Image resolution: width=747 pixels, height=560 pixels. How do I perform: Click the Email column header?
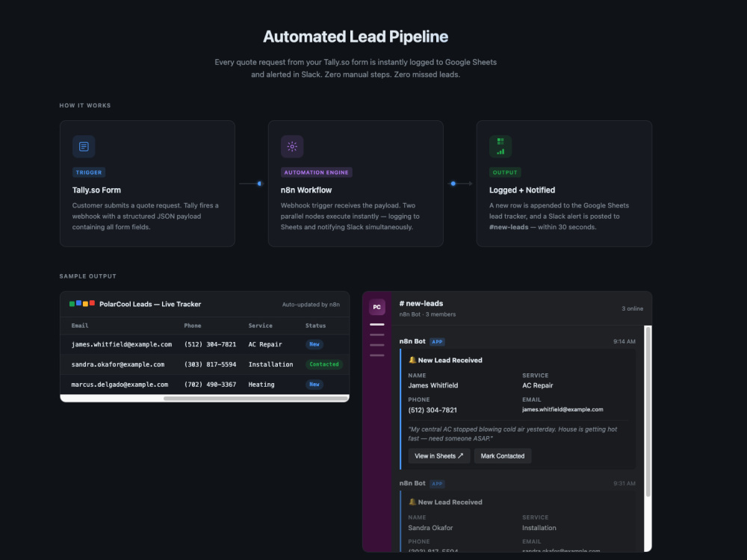pos(80,326)
